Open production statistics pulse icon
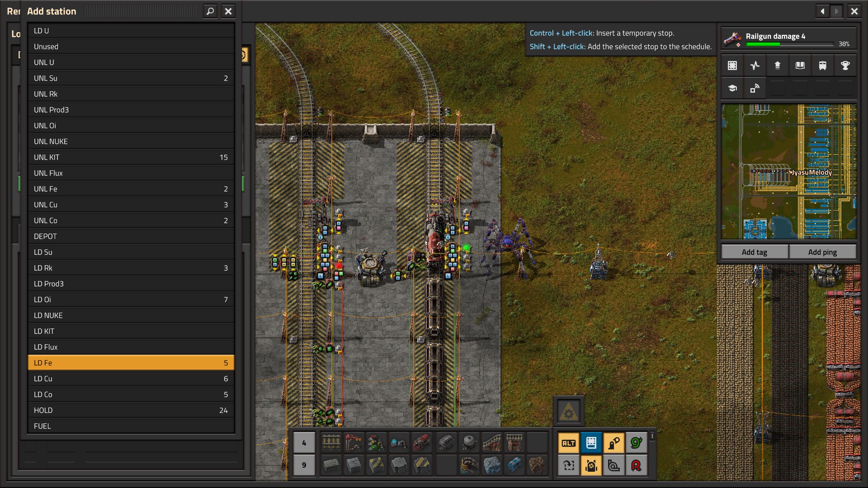 (x=755, y=66)
